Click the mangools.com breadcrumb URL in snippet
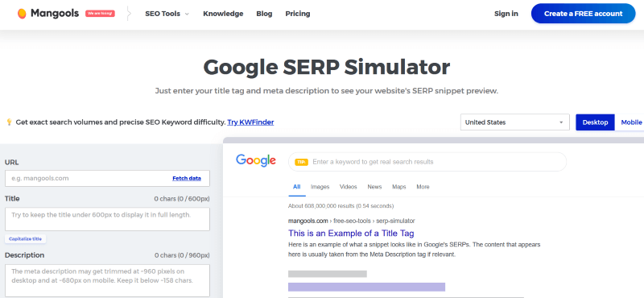The height and width of the screenshot is (298, 644). tap(352, 221)
